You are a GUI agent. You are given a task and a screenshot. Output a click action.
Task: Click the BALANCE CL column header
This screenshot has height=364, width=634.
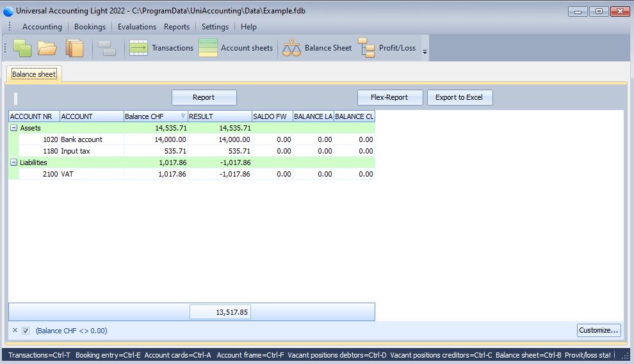[x=354, y=116]
